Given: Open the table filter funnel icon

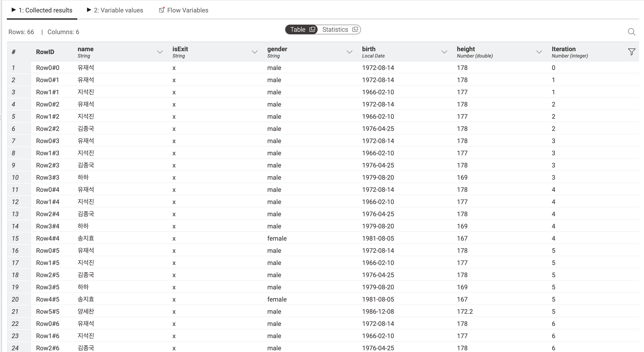Looking at the screenshot, I should (x=632, y=52).
